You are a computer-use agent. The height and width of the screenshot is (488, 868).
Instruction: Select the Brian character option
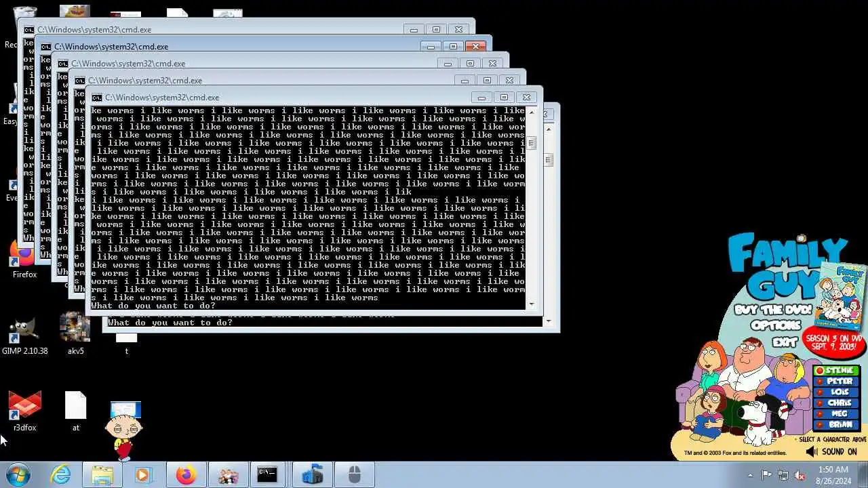pos(837,425)
